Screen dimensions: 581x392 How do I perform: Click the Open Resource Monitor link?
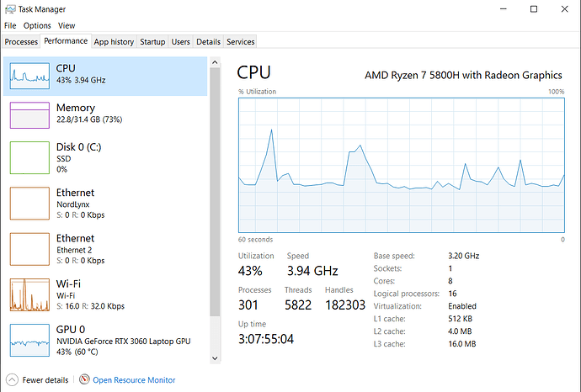134,379
